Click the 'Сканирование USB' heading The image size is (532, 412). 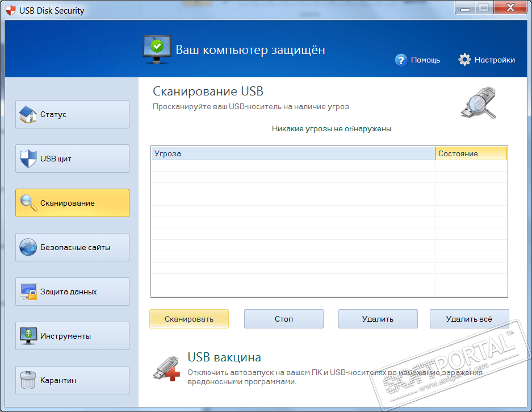tap(208, 91)
